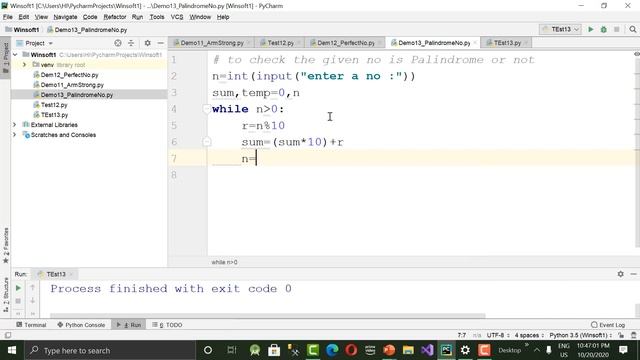Collapse all in the Project panel

point(131,43)
